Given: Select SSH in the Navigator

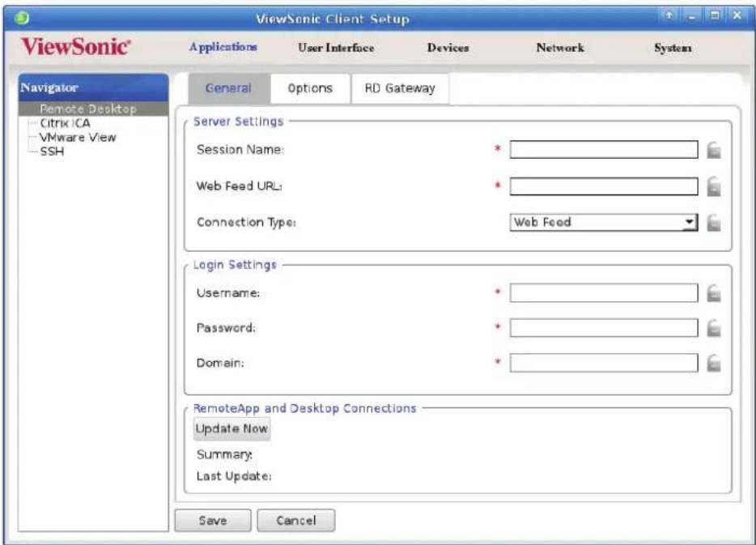Looking at the screenshot, I should pyautogui.click(x=52, y=151).
